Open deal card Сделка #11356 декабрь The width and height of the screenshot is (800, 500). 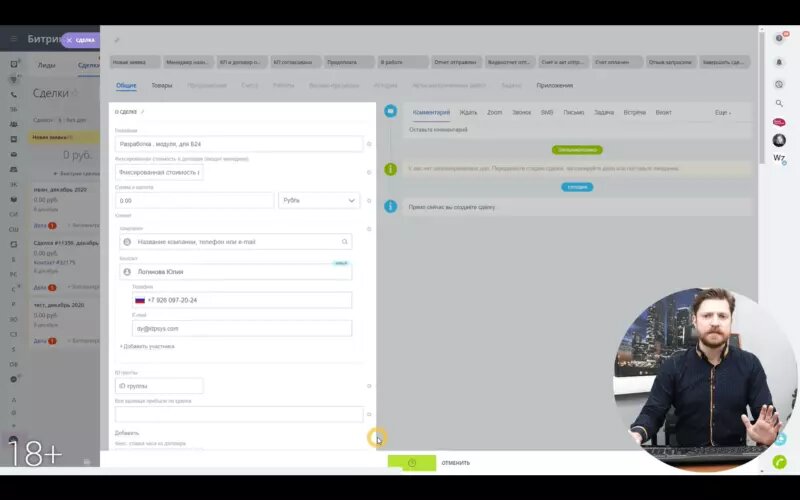(x=66, y=243)
